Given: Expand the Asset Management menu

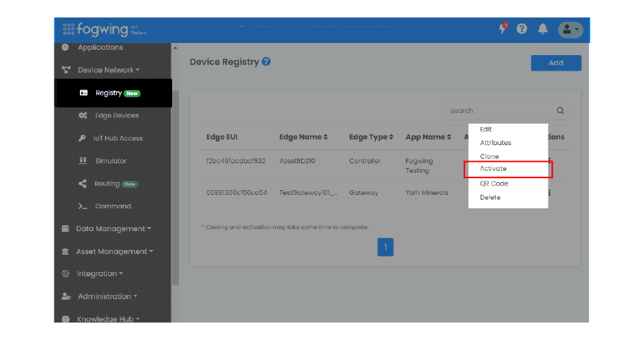Looking at the screenshot, I should tap(114, 251).
